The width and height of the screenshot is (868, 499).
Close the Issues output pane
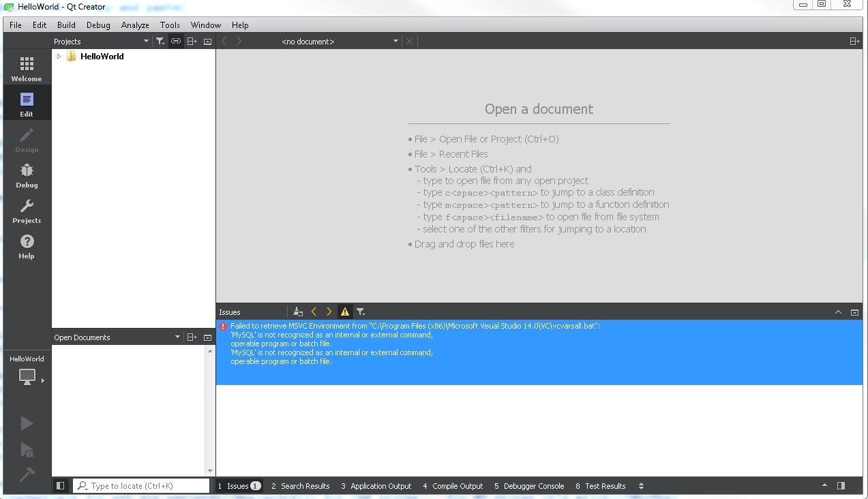coord(854,312)
